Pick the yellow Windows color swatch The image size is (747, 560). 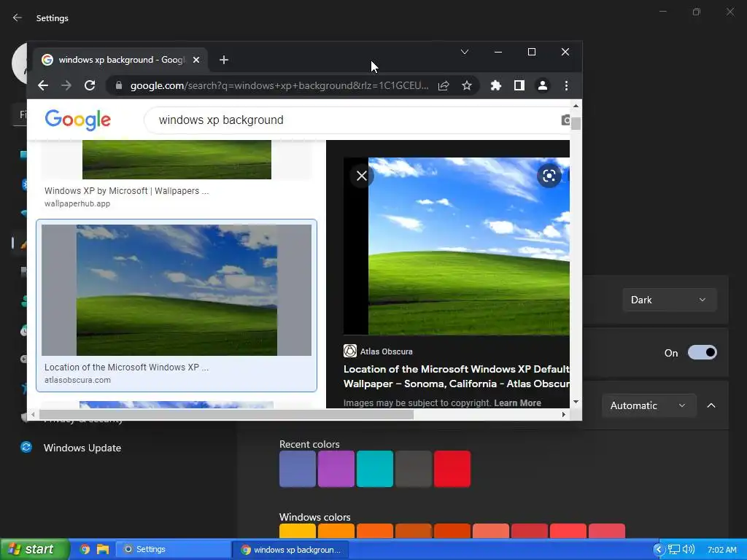pyautogui.click(x=298, y=531)
